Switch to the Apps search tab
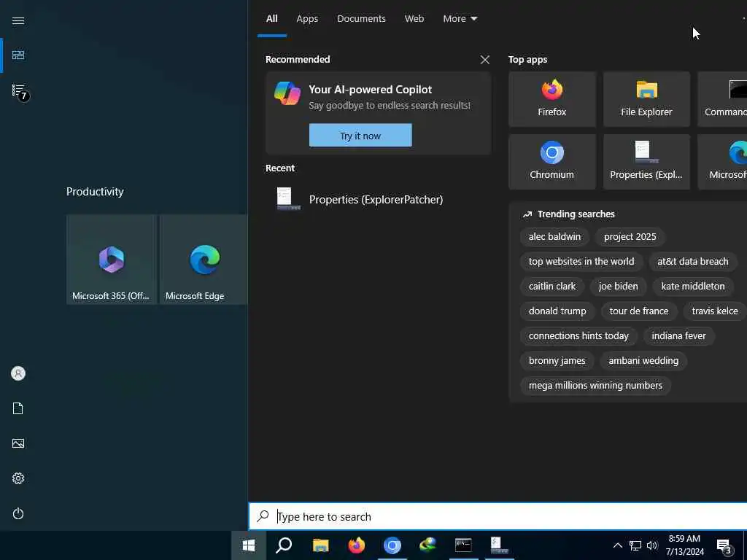The width and height of the screenshot is (747, 560). [307, 19]
